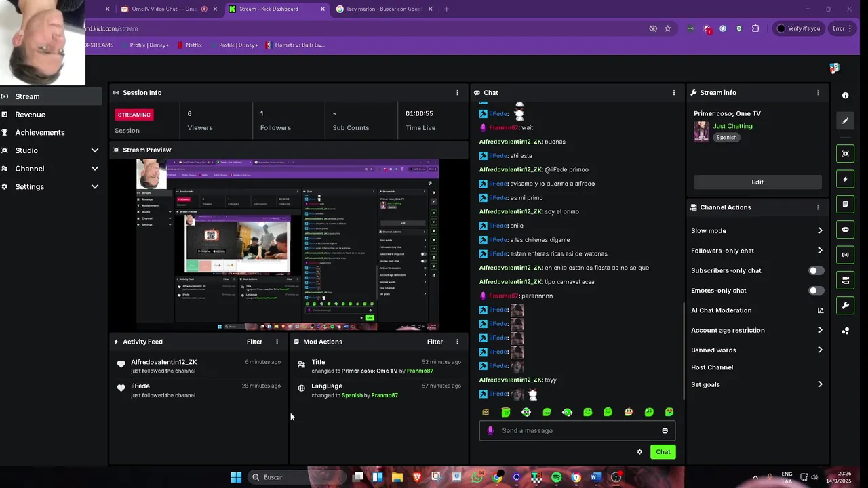Open Hornets vs Bulls bookmark
Screen dimensions: 868x488
pos(296,45)
